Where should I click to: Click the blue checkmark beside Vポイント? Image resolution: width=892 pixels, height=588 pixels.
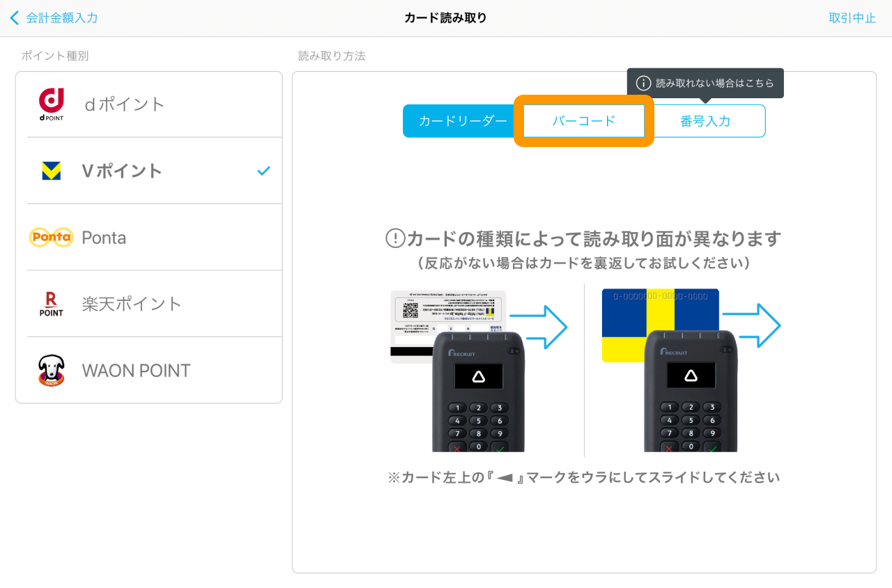[263, 171]
